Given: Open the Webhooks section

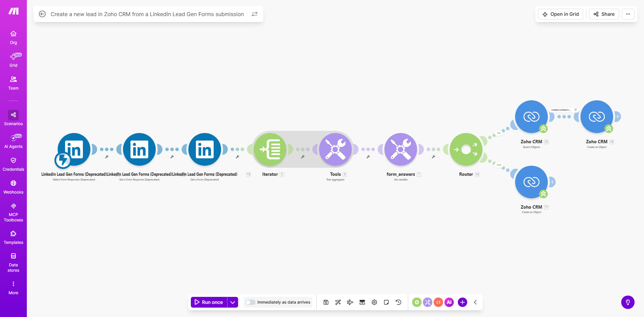Looking at the screenshot, I should pos(13,187).
